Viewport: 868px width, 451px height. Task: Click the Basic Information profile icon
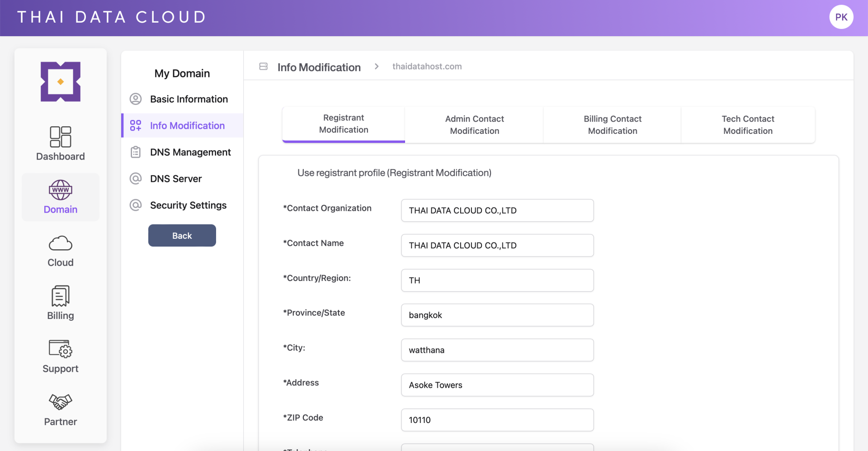tap(136, 99)
